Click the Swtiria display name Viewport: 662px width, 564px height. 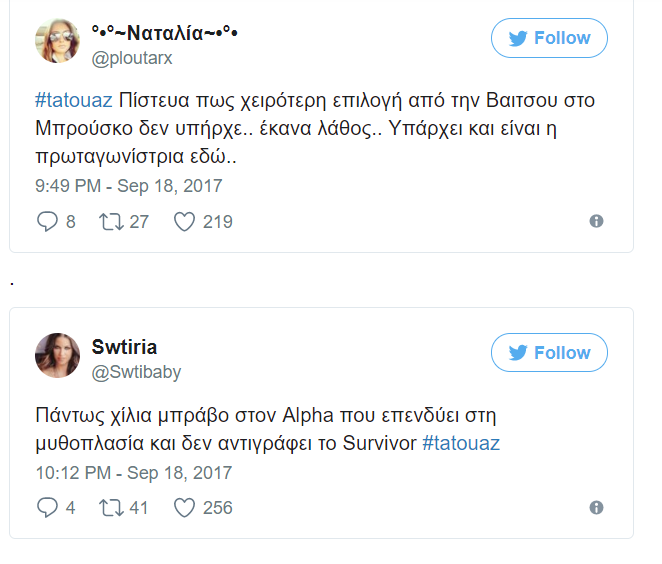pos(124,347)
